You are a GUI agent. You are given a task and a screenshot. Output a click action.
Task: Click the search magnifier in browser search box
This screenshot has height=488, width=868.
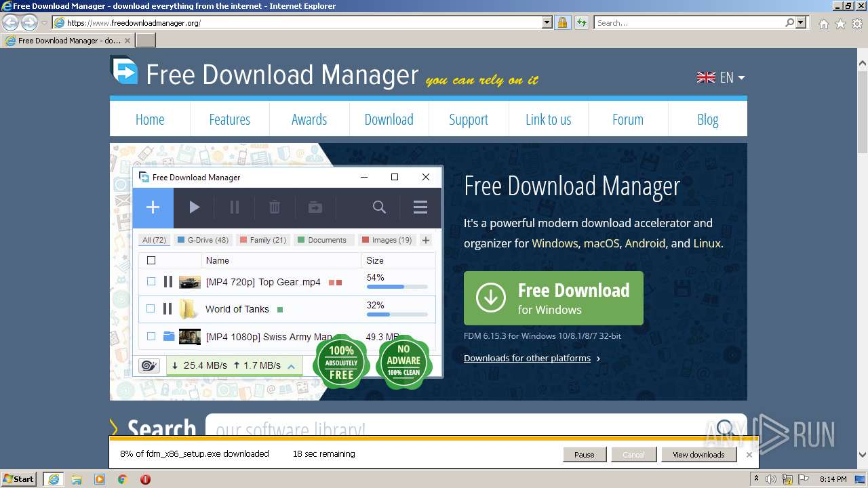click(789, 23)
